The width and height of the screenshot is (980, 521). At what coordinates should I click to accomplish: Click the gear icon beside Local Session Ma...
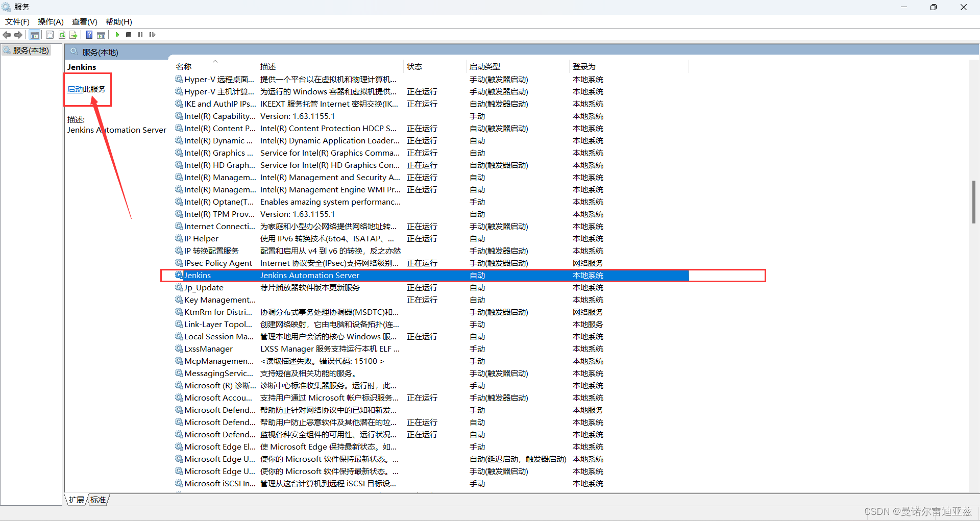[x=179, y=336]
